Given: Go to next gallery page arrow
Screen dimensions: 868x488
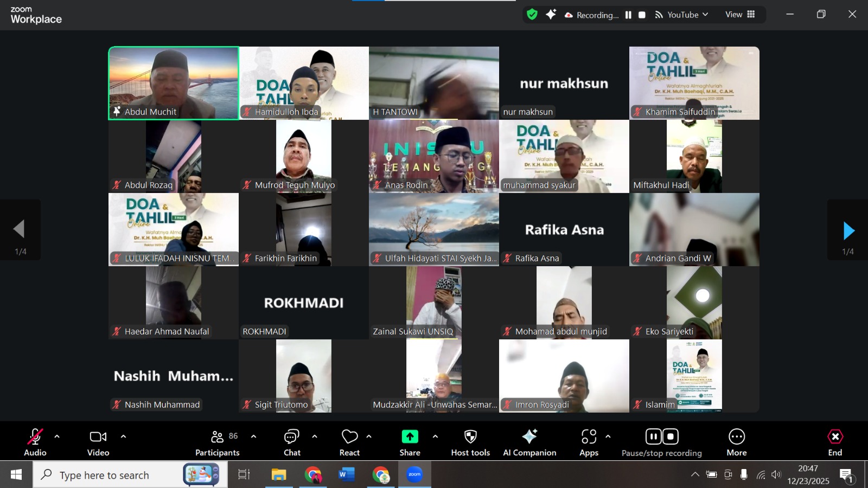Looking at the screenshot, I should (848, 231).
